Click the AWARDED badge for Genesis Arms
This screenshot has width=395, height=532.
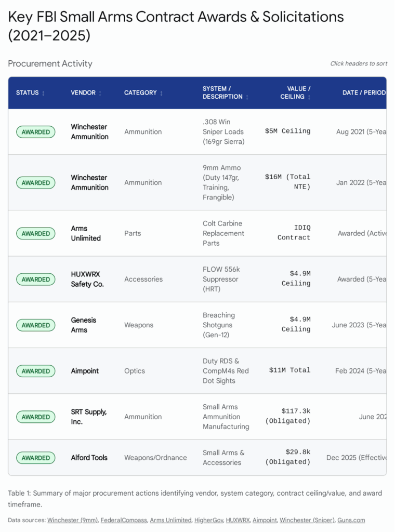(36, 325)
